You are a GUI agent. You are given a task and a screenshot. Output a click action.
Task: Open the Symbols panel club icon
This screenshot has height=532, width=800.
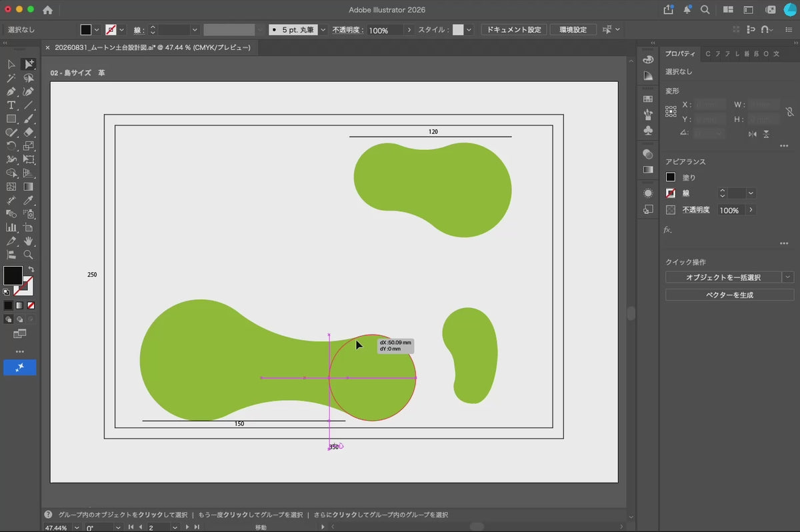click(648, 131)
